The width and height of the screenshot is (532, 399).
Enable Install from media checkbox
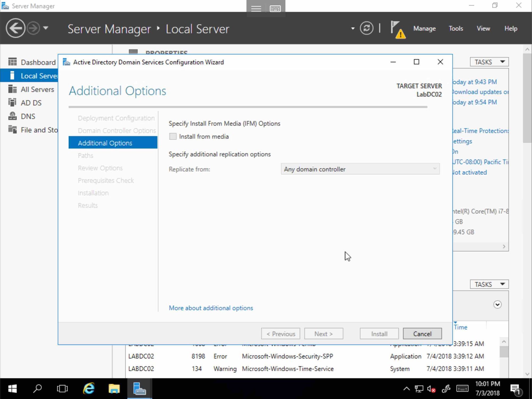click(173, 136)
